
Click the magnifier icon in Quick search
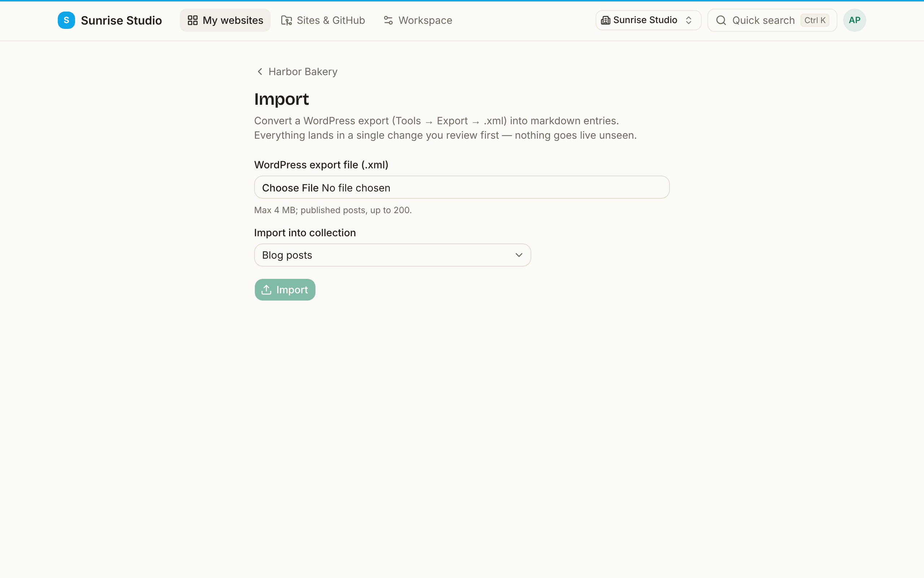(x=721, y=20)
